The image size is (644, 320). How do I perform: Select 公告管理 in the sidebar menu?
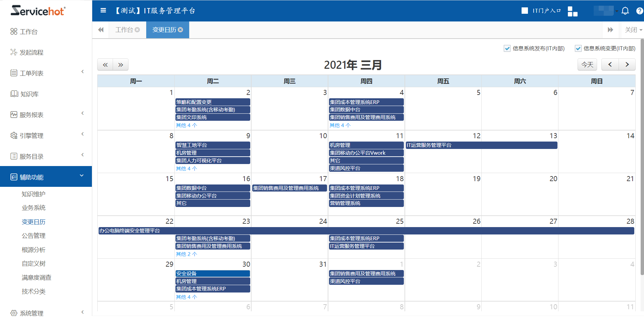(x=34, y=235)
